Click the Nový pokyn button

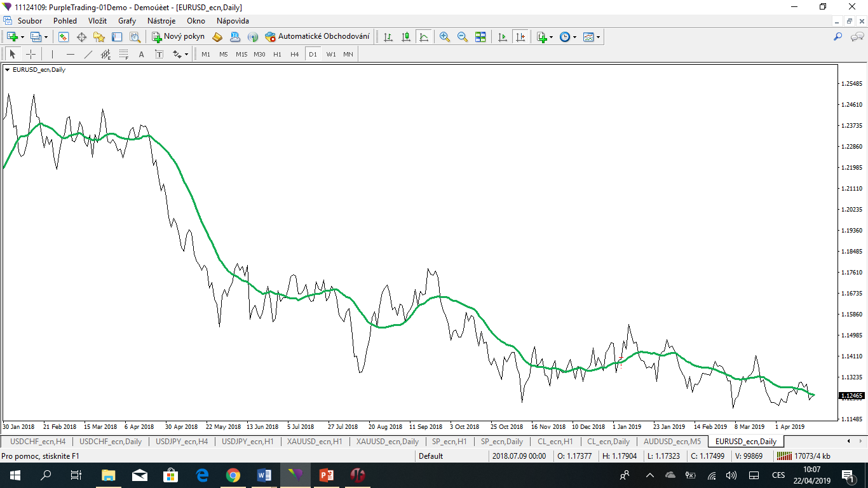click(180, 36)
